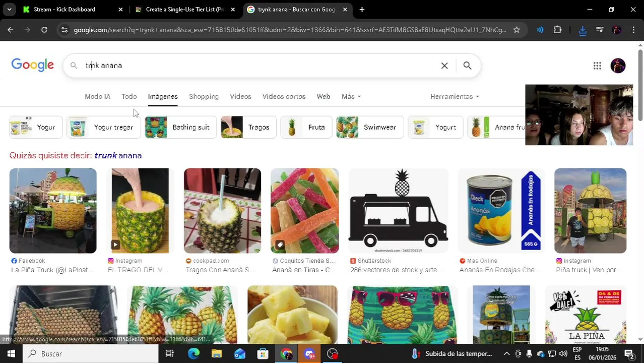This screenshot has width=644, height=363.
Task: Switch to Videos cortos tab
Action: coord(284,96)
